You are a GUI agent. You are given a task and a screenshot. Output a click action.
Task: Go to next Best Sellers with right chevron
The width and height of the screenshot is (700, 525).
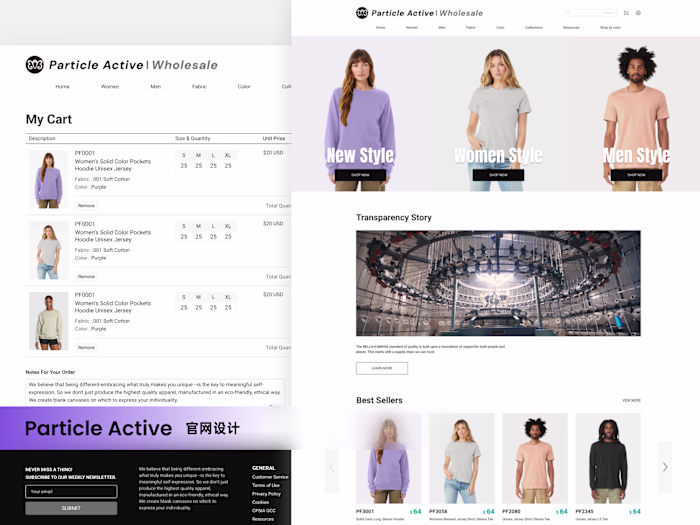665,467
